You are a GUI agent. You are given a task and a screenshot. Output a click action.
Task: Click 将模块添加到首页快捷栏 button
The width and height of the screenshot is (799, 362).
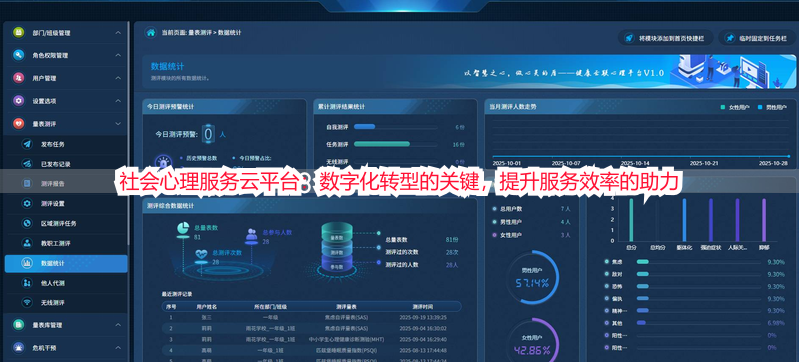(665, 38)
